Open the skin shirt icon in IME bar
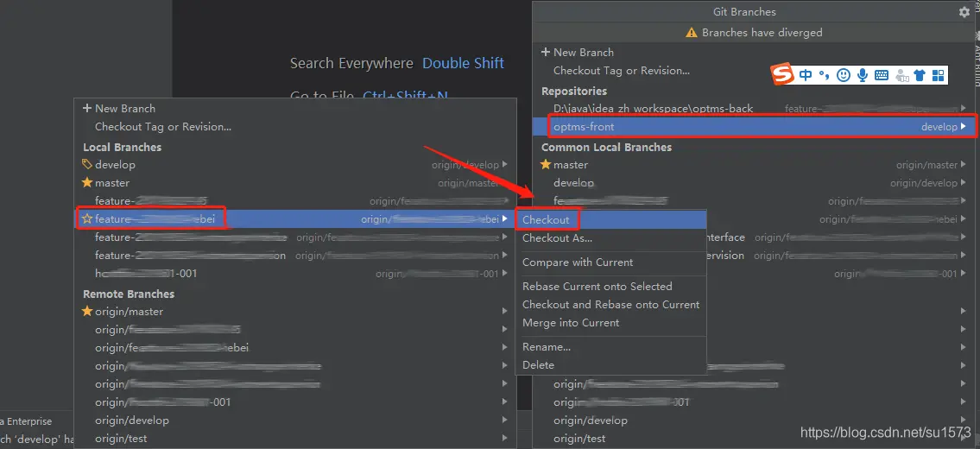Image resolution: width=980 pixels, height=449 pixels. pyautogui.click(x=920, y=75)
